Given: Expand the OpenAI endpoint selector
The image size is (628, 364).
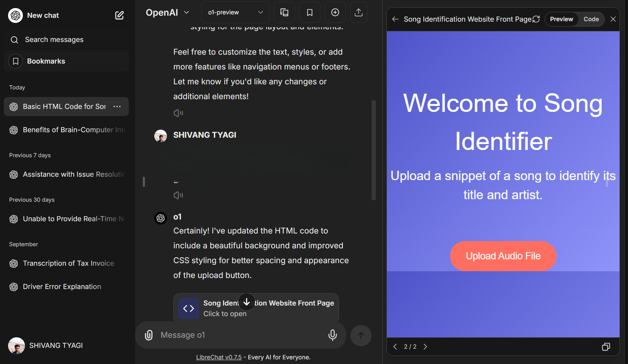Looking at the screenshot, I should [x=167, y=13].
